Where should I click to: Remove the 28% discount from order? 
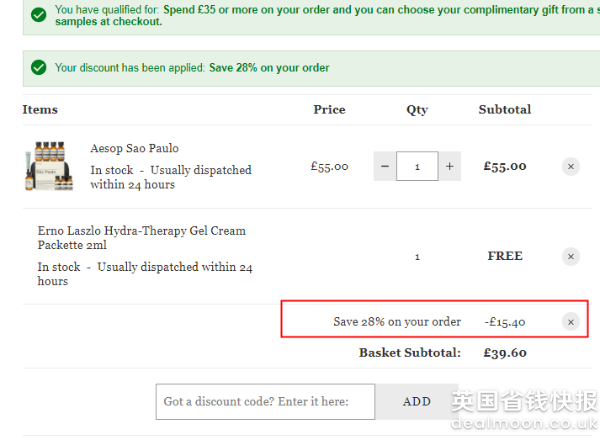571,322
